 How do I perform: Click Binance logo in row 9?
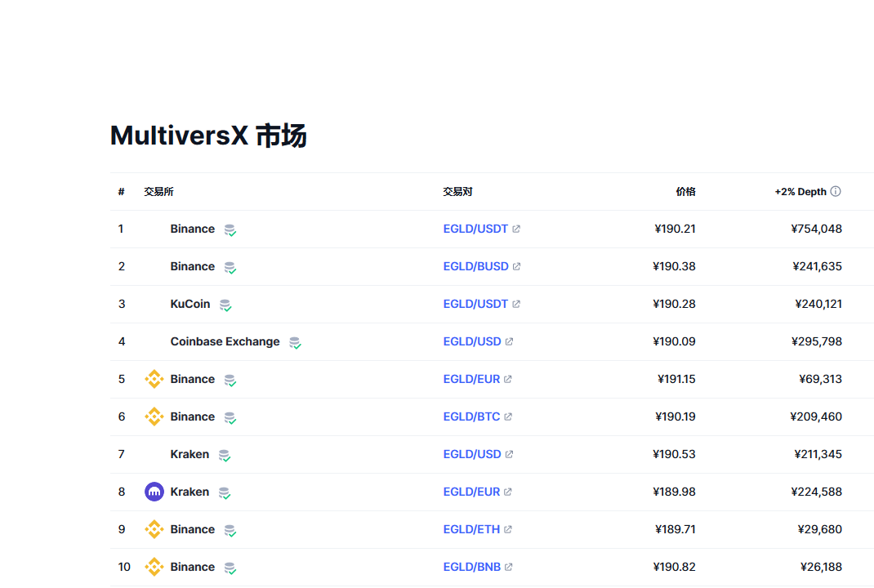154,529
